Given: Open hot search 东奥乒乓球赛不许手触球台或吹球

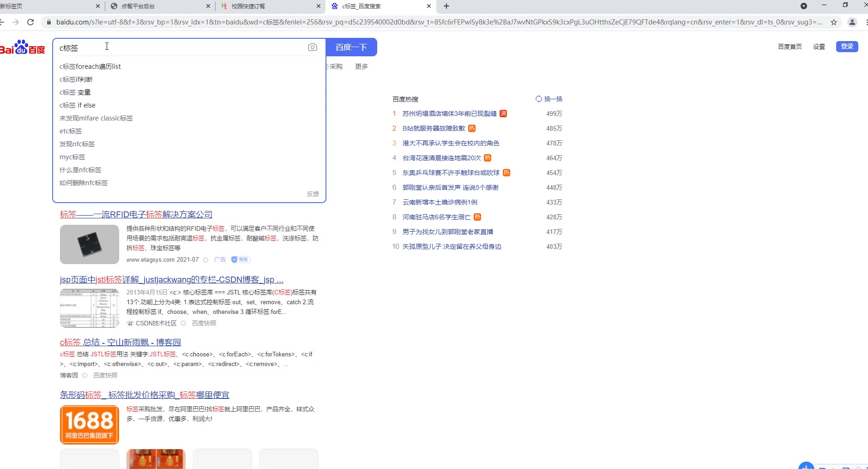Looking at the screenshot, I should tap(451, 173).
